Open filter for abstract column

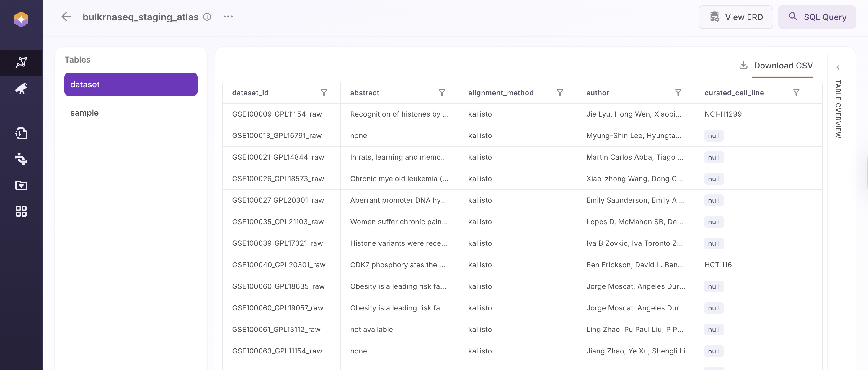pos(442,93)
